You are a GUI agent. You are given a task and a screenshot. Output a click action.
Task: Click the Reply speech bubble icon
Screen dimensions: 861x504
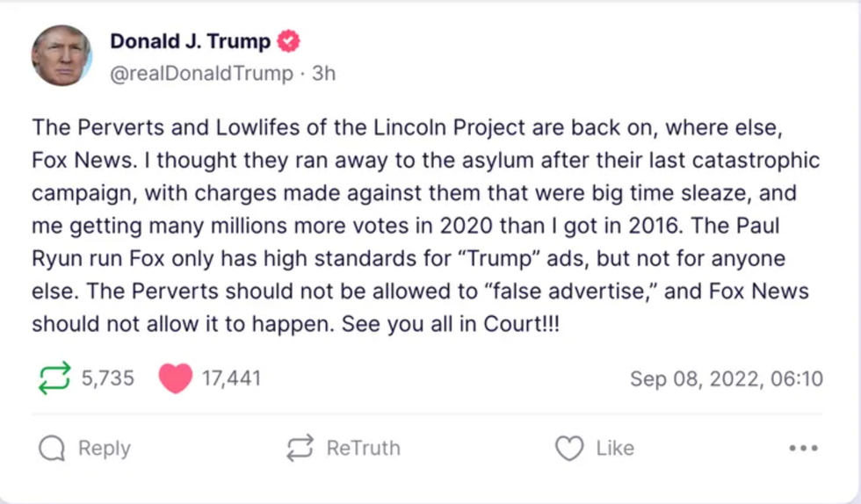[x=53, y=449]
